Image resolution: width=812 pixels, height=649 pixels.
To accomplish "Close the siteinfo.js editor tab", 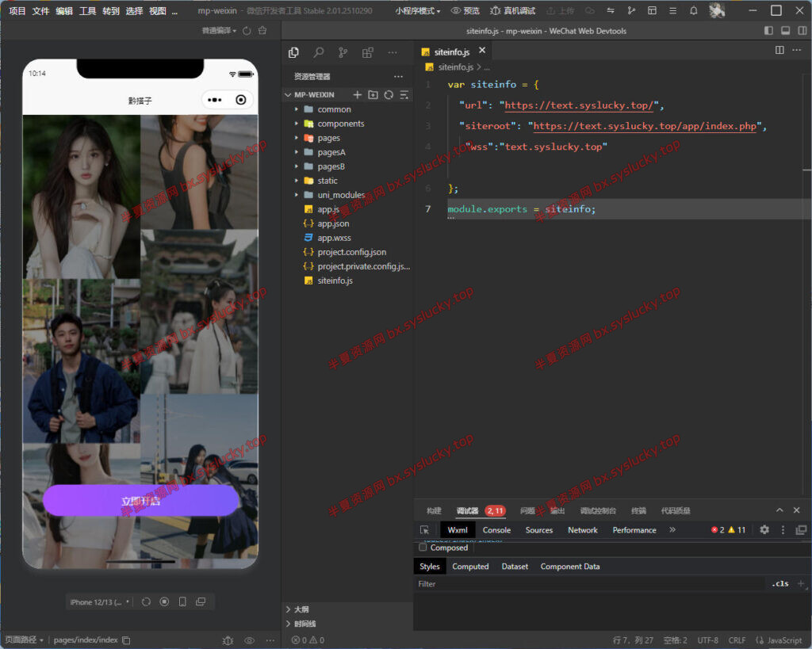I will 482,50.
